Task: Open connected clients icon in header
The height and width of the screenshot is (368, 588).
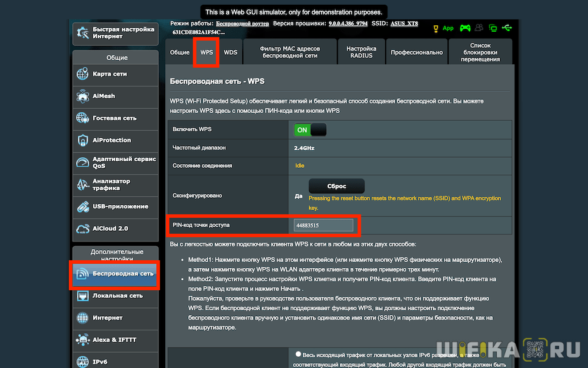Action: [479, 28]
